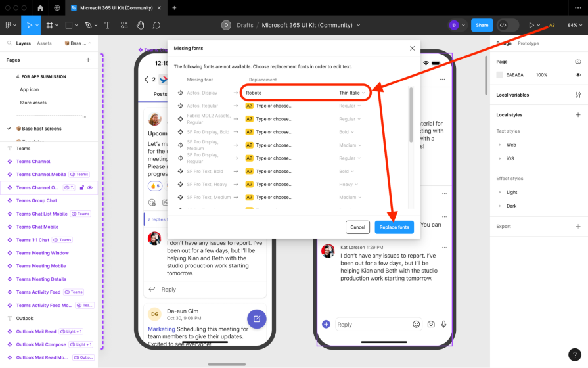Click the Resources components icon
Image resolution: width=588 pixels, height=368 pixels.
pos(124,25)
